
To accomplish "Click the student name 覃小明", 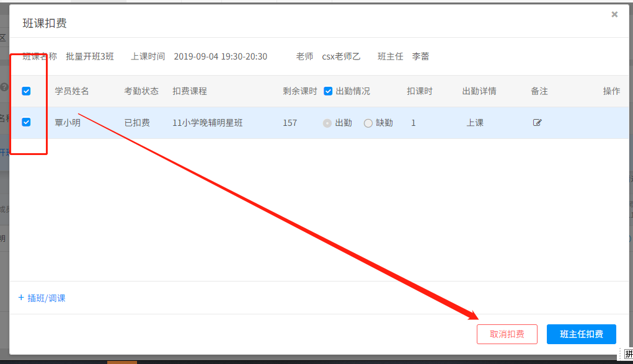I will [x=68, y=123].
